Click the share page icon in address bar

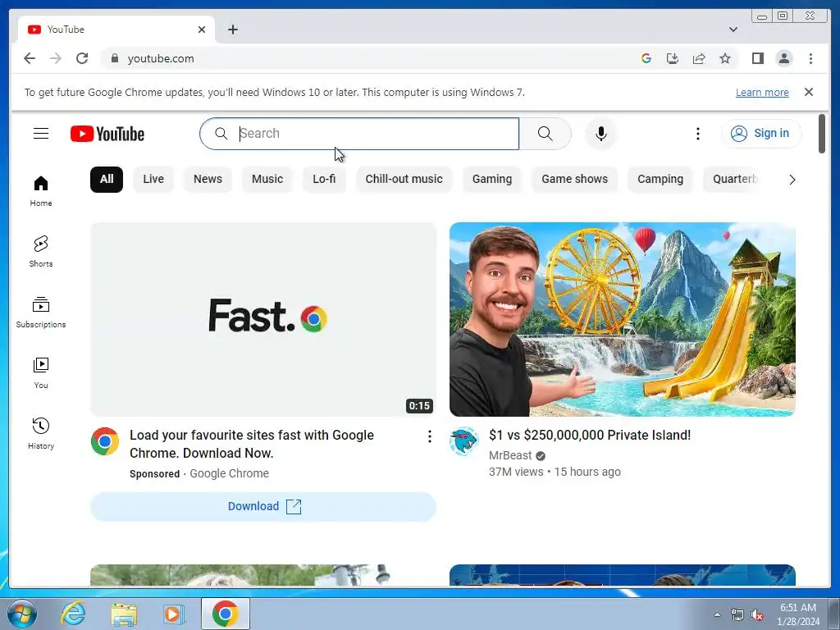(x=699, y=58)
